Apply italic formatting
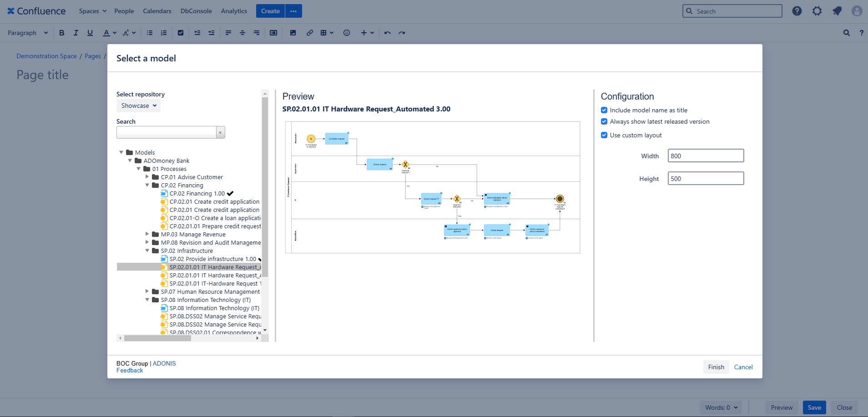The height and width of the screenshot is (417, 868). coord(76,32)
